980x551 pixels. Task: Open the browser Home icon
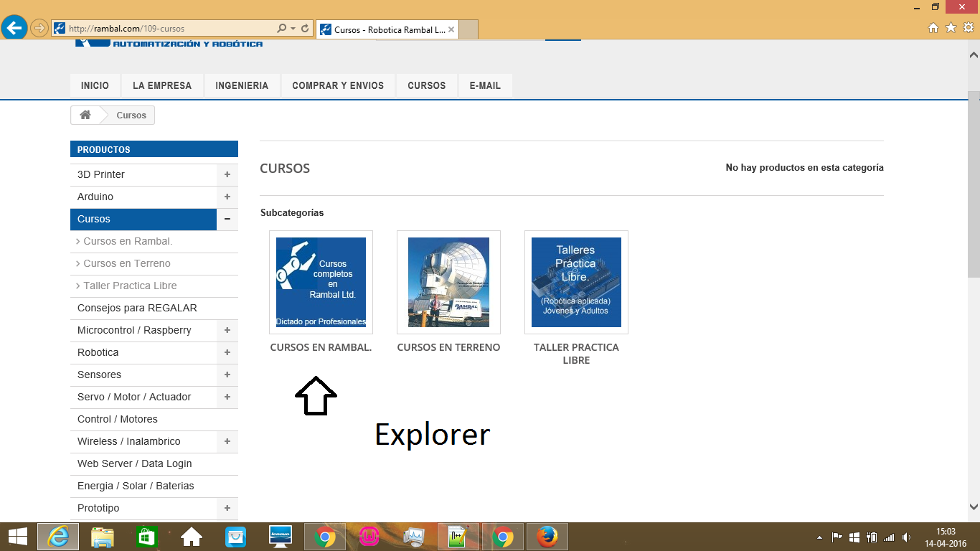pos(933,28)
